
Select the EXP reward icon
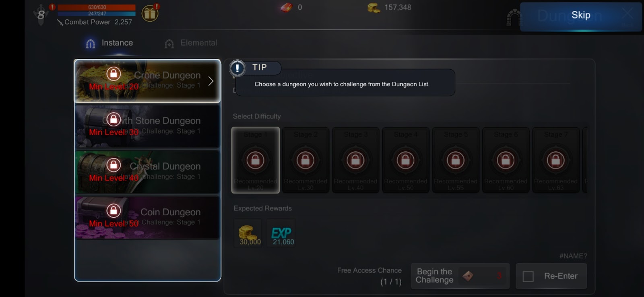281,233
